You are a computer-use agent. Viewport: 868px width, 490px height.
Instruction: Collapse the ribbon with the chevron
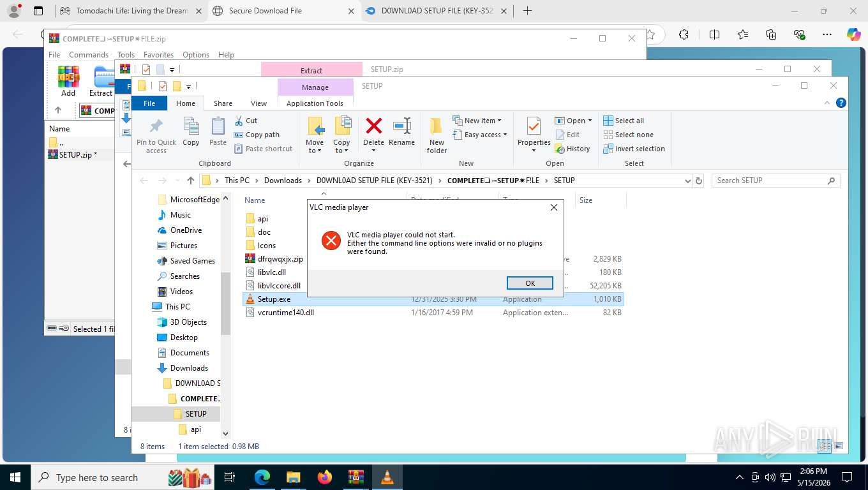click(828, 103)
